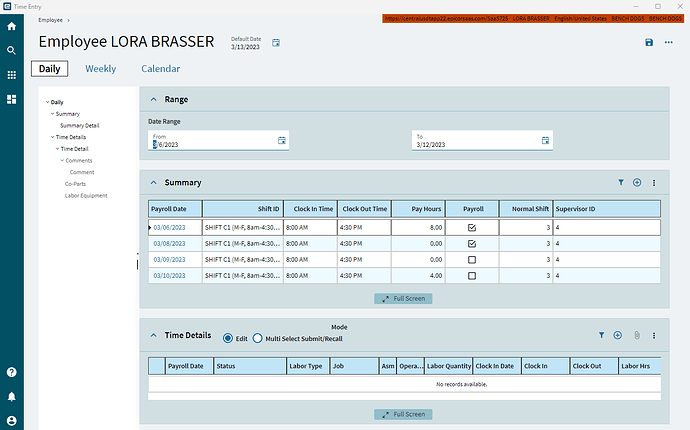The image size is (690, 430).
Task: Toggle Payroll checkbox for 03/06/2023 row
Action: 472,228
